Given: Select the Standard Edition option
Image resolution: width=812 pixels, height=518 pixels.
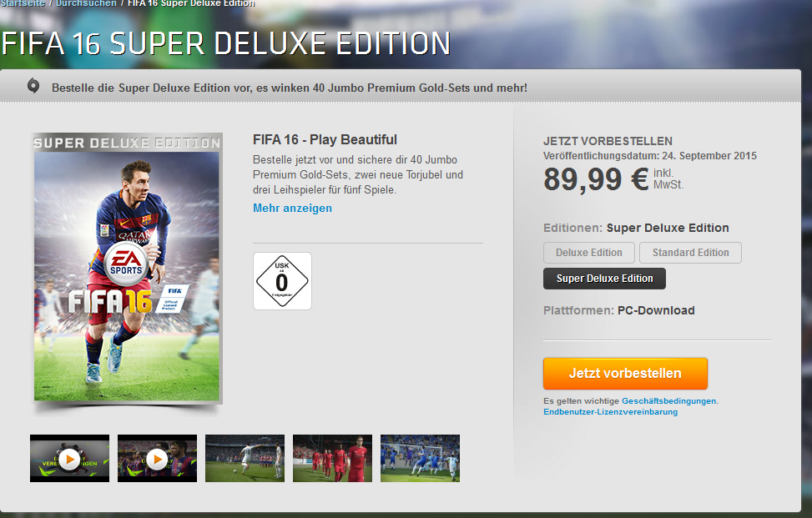Looking at the screenshot, I should [x=690, y=253].
